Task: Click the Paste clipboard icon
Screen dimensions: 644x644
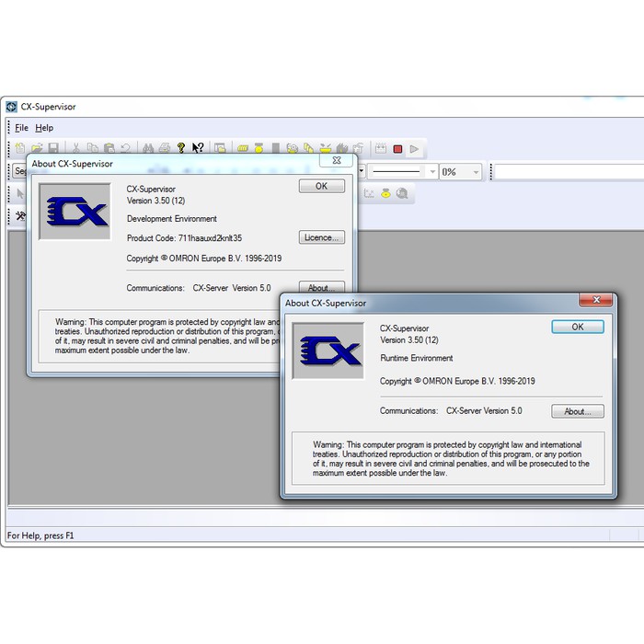Action: coord(109,148)
